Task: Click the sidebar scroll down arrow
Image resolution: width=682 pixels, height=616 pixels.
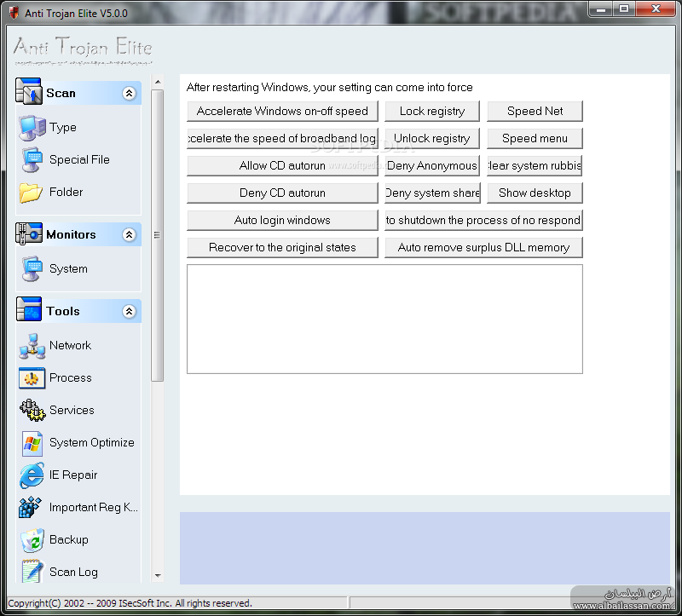Action: click(158, 576)
